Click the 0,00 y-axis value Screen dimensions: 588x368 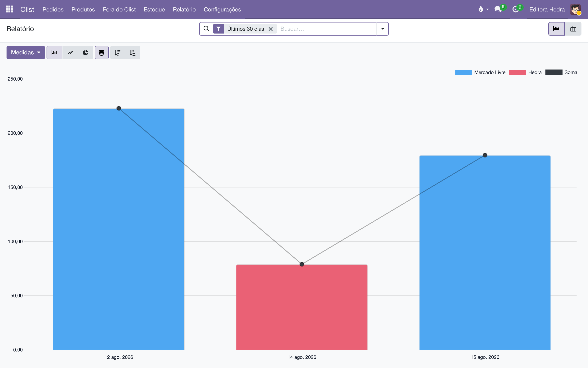[18, 350]
